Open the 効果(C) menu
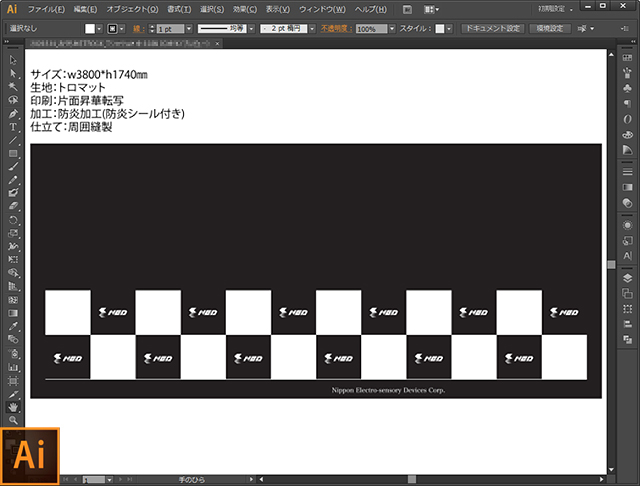This screenshot has width=640, height=486. [x=245, y=9]
